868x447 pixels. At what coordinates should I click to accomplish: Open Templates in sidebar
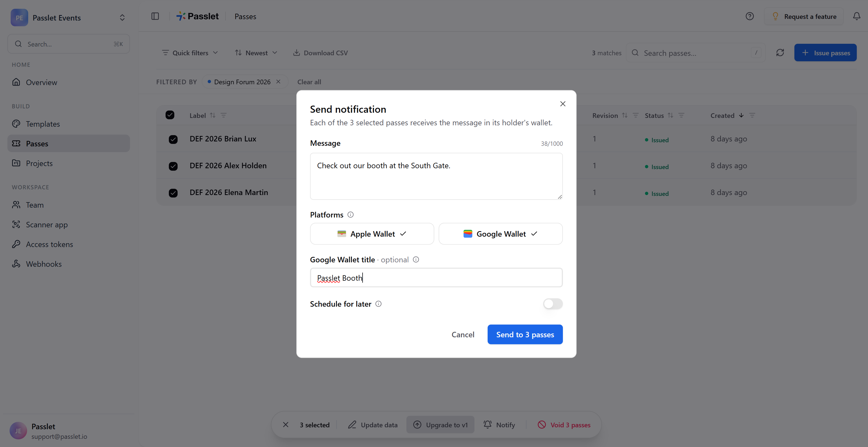(x=68, y=124)
